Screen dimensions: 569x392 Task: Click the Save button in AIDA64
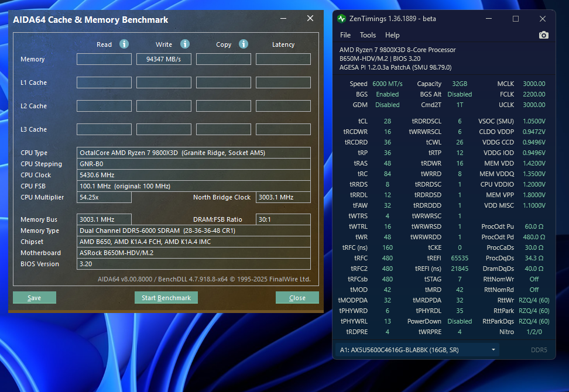tap(35, 297)
